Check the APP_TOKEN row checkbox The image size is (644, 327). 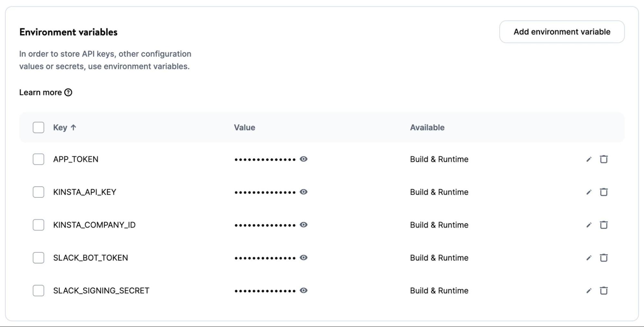(38, 159)
